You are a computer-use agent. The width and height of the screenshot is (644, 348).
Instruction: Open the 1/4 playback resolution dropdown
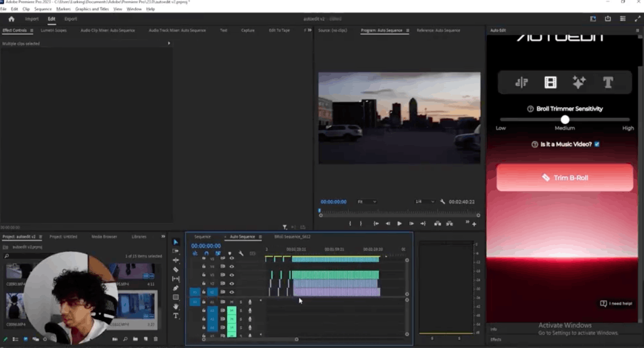pos(424,202)
